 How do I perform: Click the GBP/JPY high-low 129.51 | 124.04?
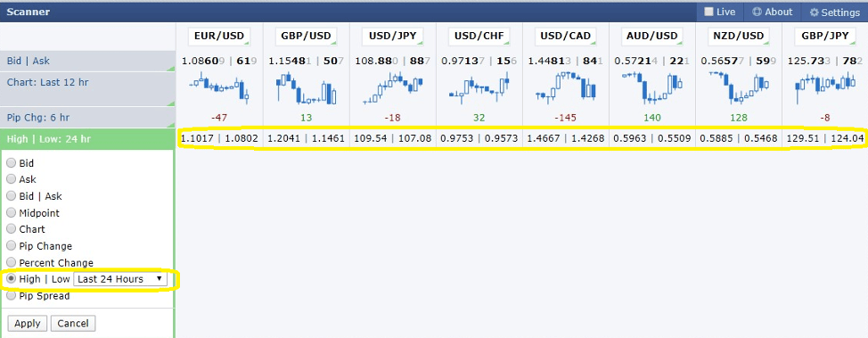tap(825, 138)
